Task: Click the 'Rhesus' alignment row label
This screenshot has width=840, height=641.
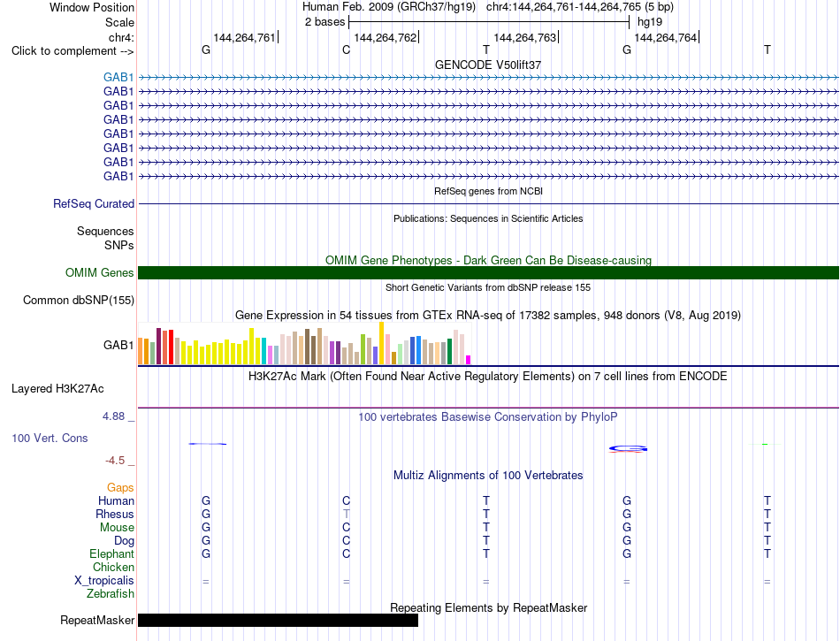Action: point(115,514)
